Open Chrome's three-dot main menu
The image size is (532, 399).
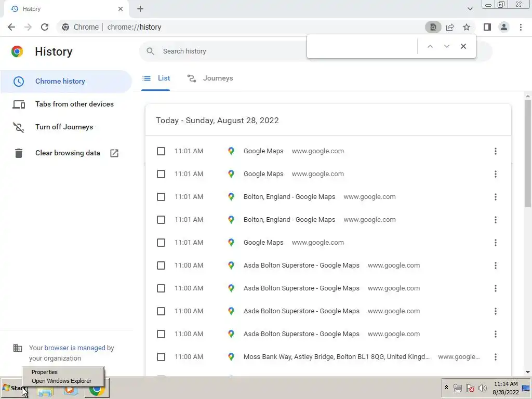point(521,27)
